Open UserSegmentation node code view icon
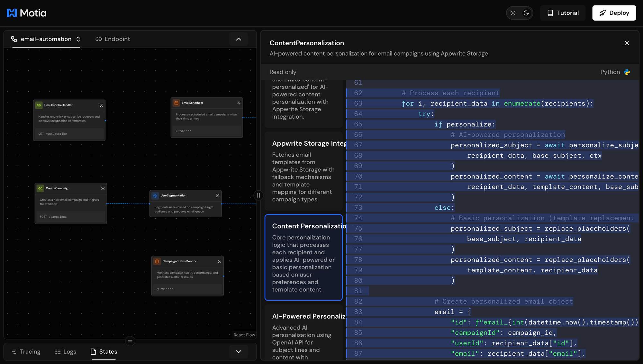This screenshot has width=643, height=364. tap(218, 196)
